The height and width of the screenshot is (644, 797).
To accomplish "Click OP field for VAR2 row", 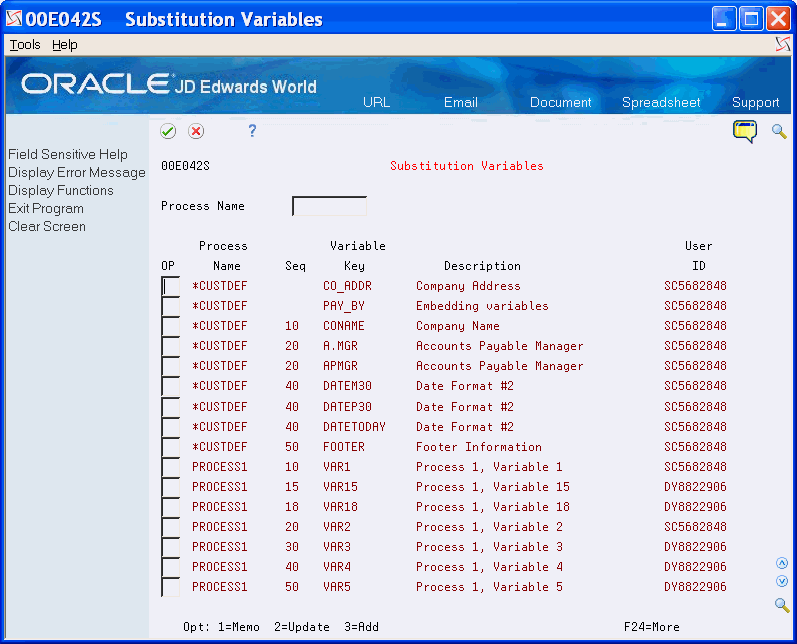I will coord(170,527).
